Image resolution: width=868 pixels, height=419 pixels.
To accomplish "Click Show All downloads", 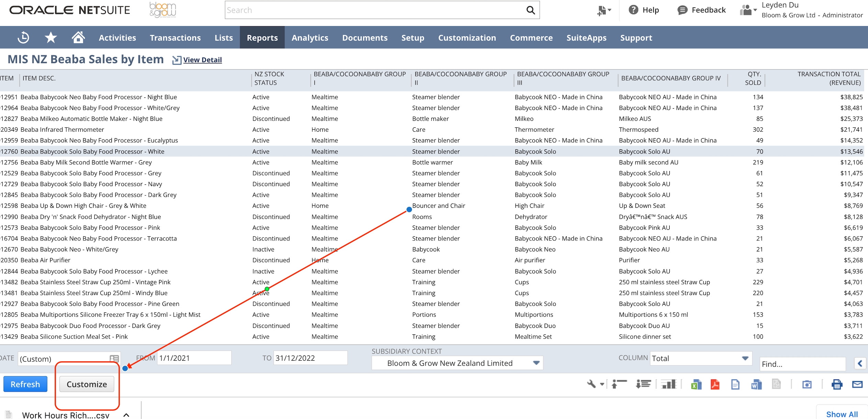I will pos(842,414).
